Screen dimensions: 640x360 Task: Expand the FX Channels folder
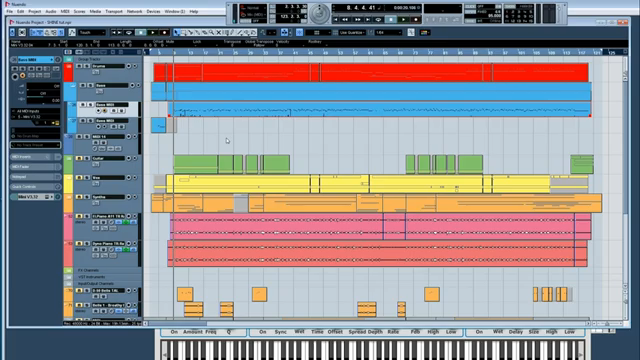pos(68,270)
